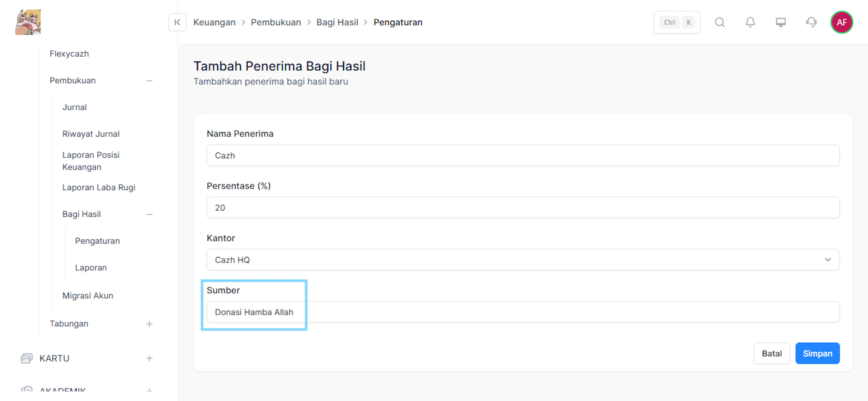Expand the KARTU menu
This screenshot has height=401, width=868.
pos(149,358)
